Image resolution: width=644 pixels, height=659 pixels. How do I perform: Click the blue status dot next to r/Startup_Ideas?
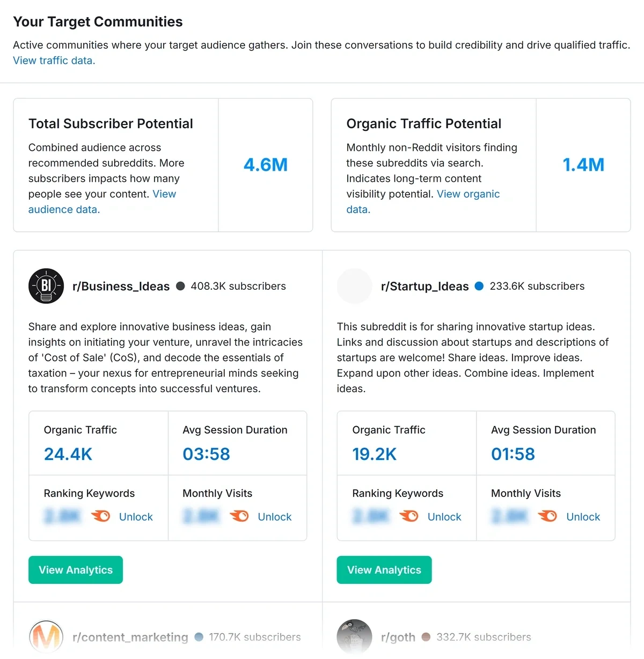point(479,286)
